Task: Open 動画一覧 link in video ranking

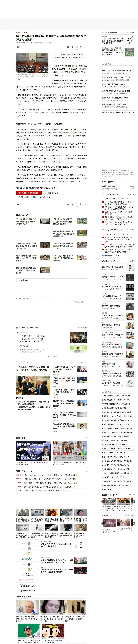Action: click(x=131, y=495)
